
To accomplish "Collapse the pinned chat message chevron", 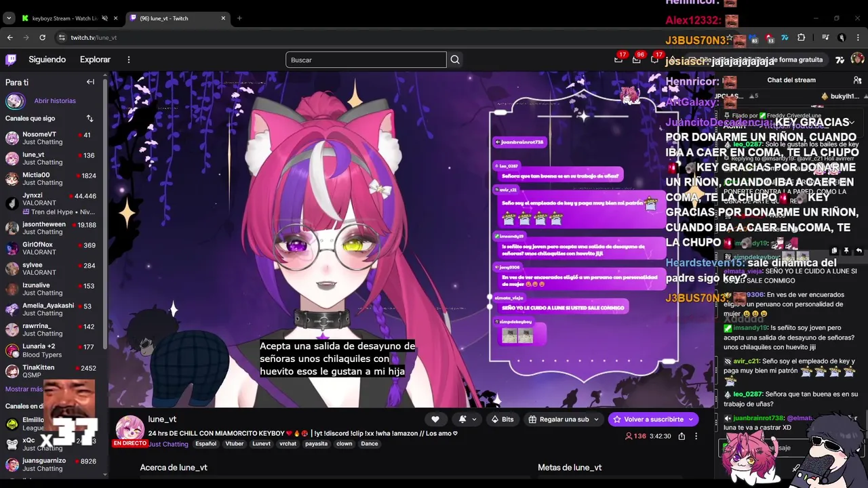I will point(852,123).
